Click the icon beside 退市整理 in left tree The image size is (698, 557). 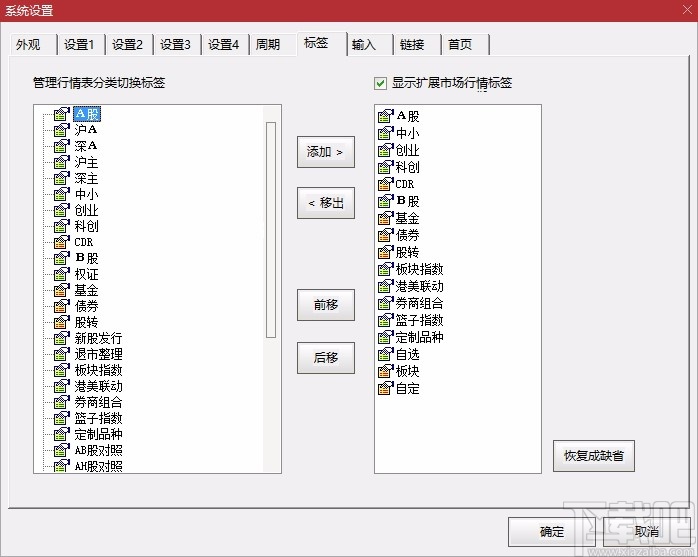tap(62, 354)
